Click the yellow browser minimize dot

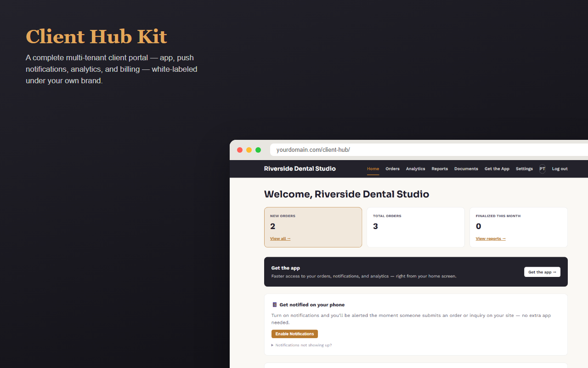[x=249, y=150]
